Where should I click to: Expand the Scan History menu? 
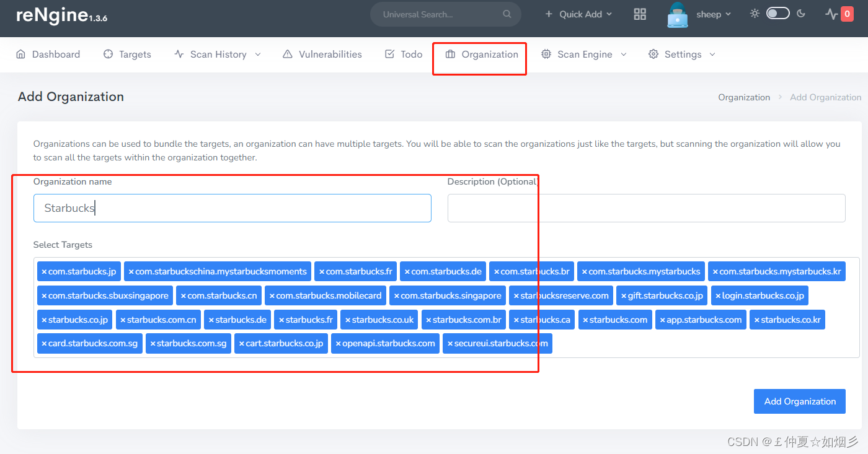tap(218, 55)
